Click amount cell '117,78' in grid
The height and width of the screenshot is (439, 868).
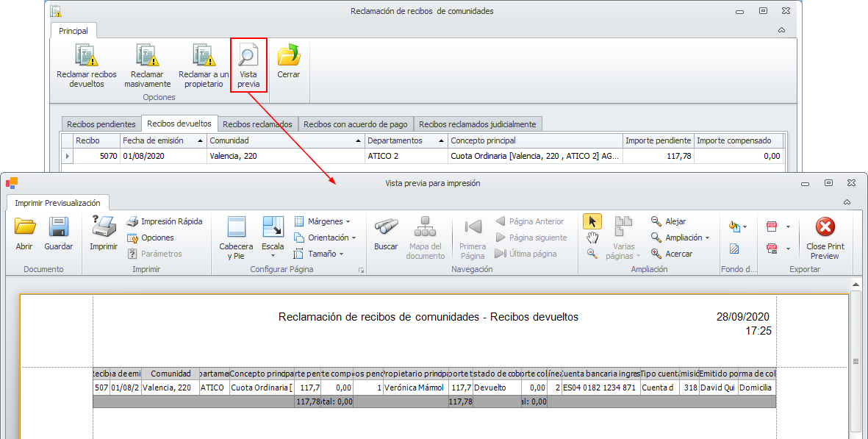(659, 156)
